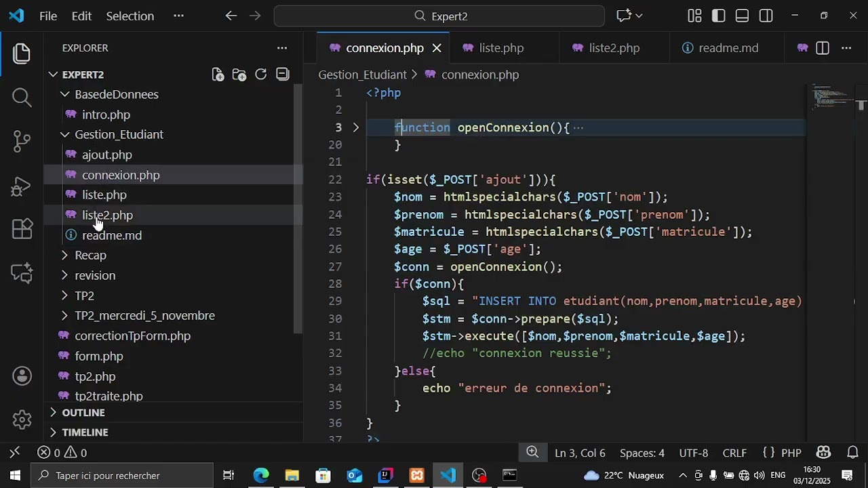Open the Accounts menu icon

click(x=22, y=376)
